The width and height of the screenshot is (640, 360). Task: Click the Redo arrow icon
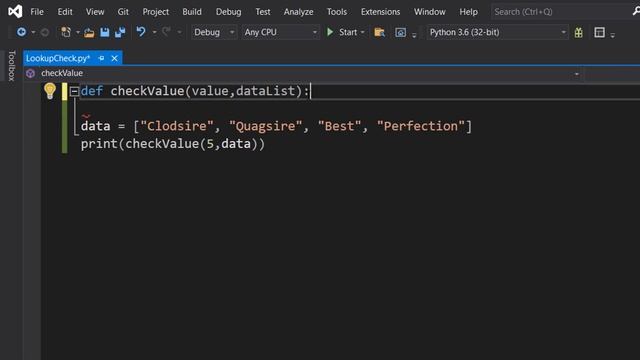(x=166, y=32)
